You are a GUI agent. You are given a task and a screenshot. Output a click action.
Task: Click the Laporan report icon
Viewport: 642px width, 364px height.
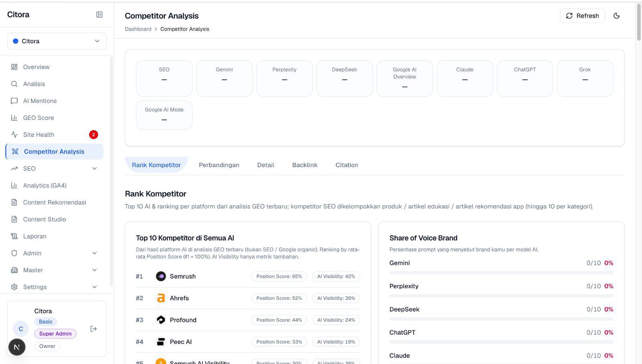point(14,236)
